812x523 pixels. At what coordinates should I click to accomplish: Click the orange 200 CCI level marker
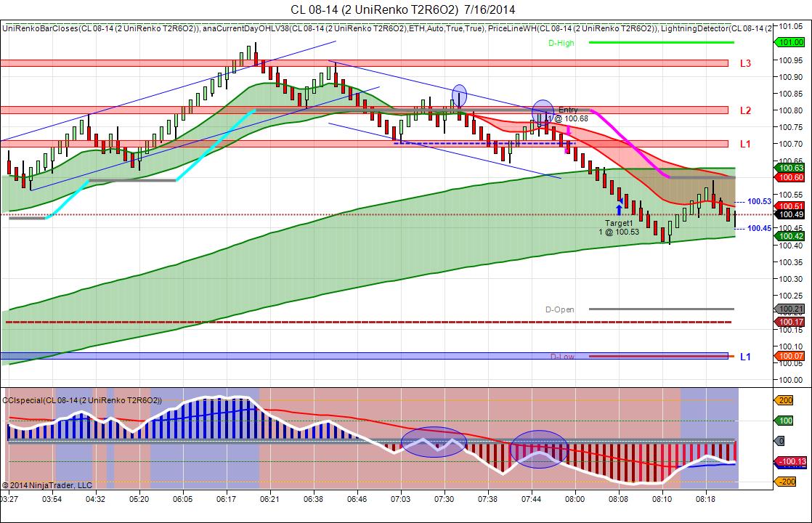tap(784, 400)
